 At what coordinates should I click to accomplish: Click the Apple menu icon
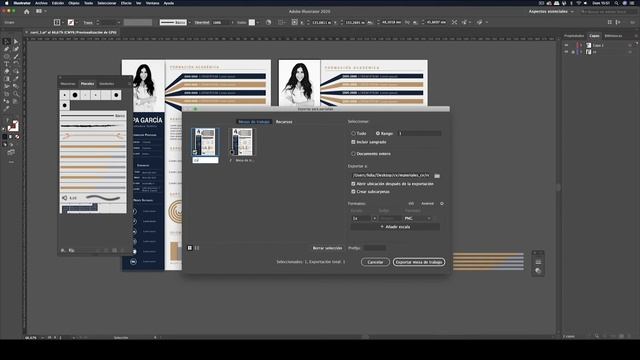pyautogui.click(x=7, y=3)
